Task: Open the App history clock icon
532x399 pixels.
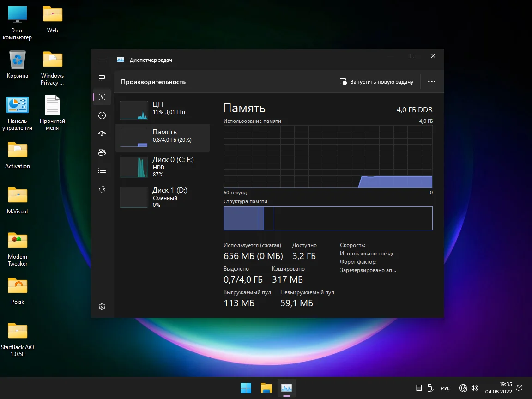Action: [x=102, y=115]
